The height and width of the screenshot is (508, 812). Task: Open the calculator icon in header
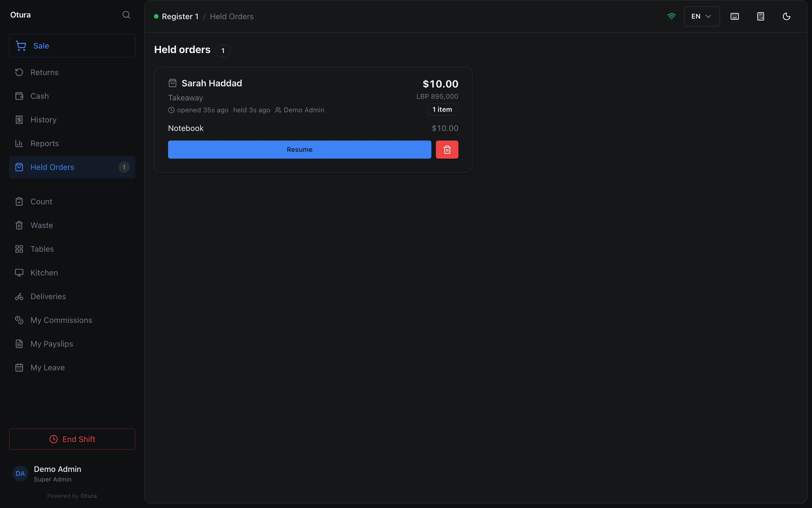click(x=761, y=16)
